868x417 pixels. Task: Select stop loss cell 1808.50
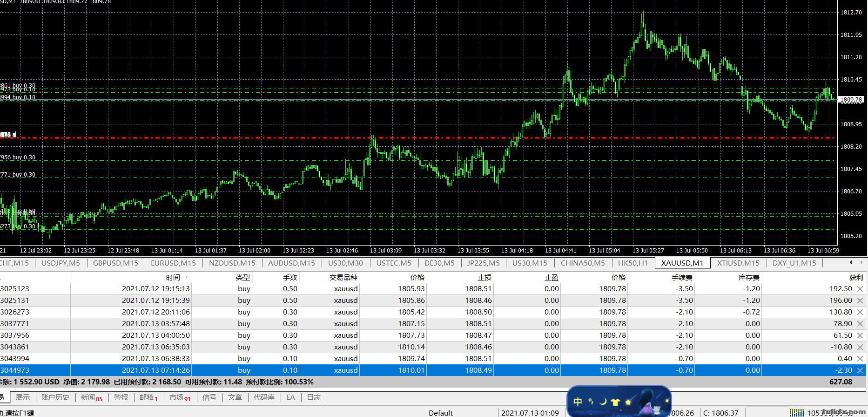[x=478, y=312]
